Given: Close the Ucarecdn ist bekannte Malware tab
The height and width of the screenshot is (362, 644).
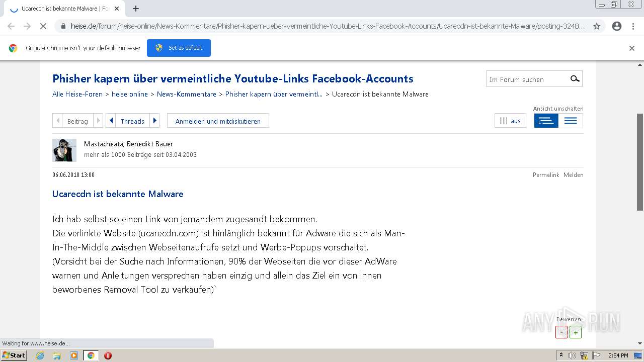Looking at the screenshot, I should (117, 9).
